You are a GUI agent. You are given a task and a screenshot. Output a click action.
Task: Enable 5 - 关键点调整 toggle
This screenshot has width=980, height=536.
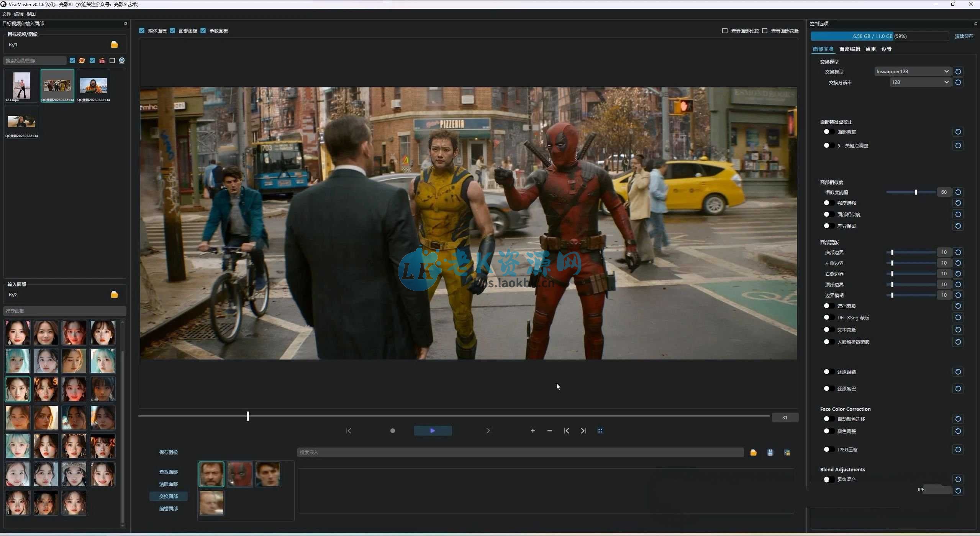click(829, 145)
